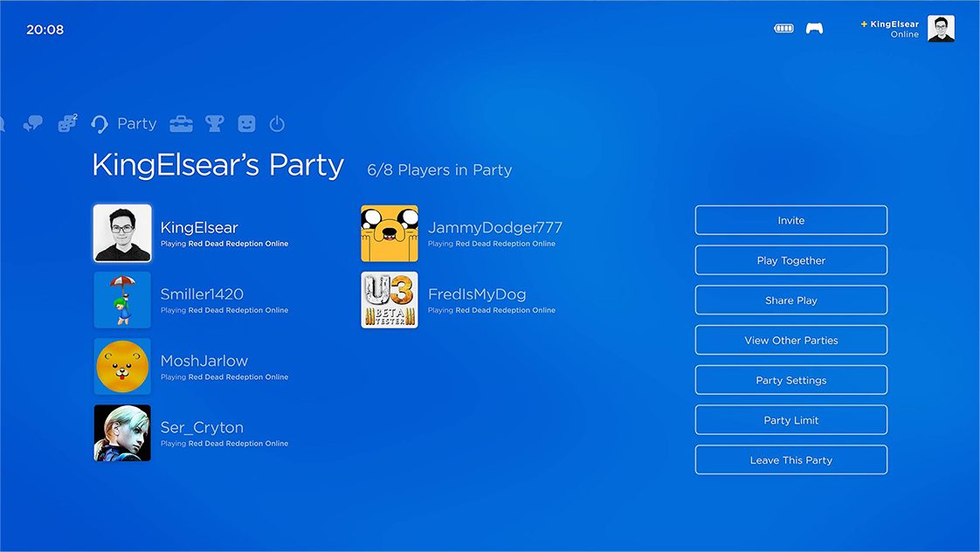Start Share Play
This screenshot has height=552, width=980.
(790, 300)
